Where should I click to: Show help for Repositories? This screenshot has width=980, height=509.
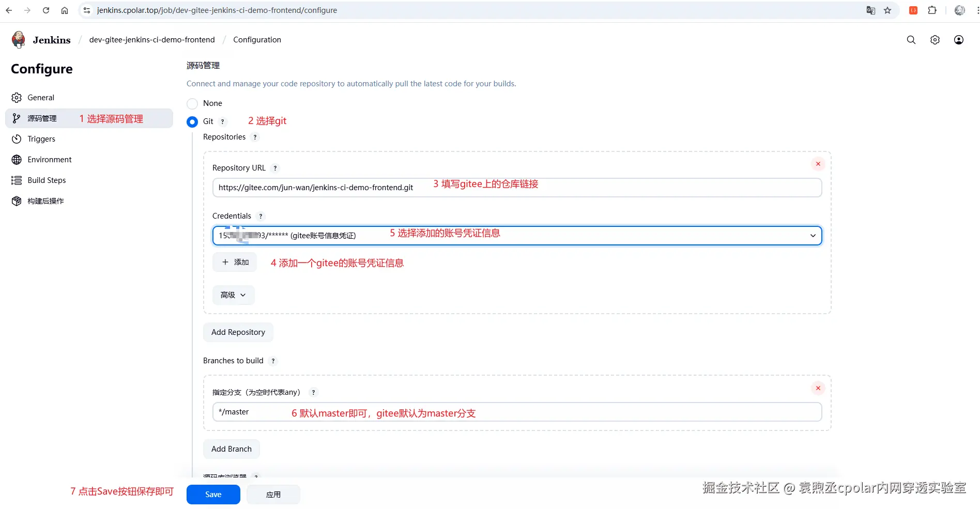[x=255, y=137]
